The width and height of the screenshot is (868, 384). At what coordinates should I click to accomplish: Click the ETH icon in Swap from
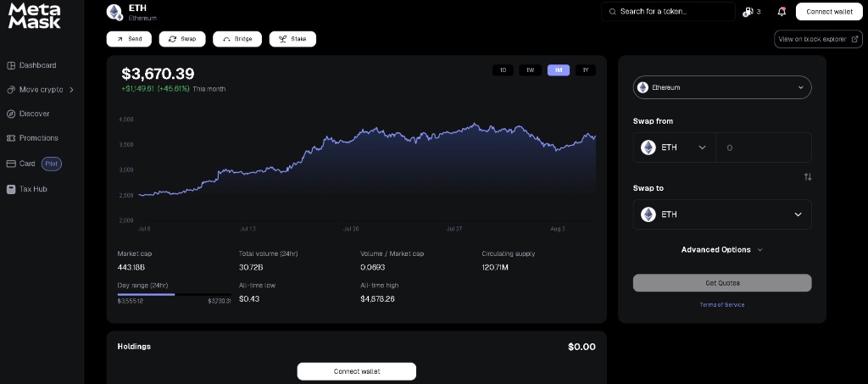pyautogui.click(x=648, y=147)
